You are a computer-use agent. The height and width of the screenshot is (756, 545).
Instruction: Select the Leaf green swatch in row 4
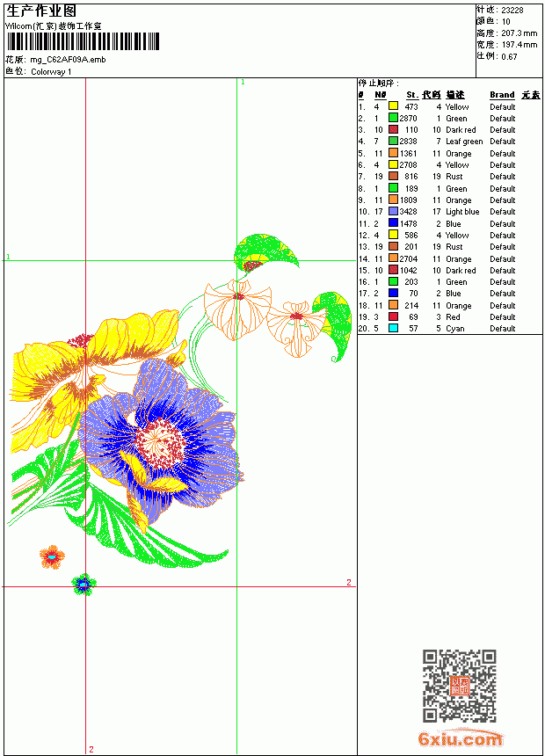click(x=393, y=141)
